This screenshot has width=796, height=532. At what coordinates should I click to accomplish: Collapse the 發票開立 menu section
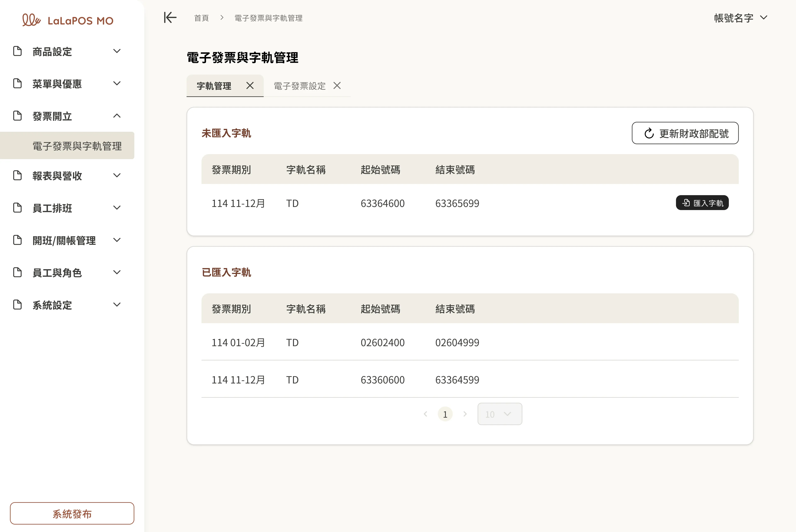click(x=117, y=116)
